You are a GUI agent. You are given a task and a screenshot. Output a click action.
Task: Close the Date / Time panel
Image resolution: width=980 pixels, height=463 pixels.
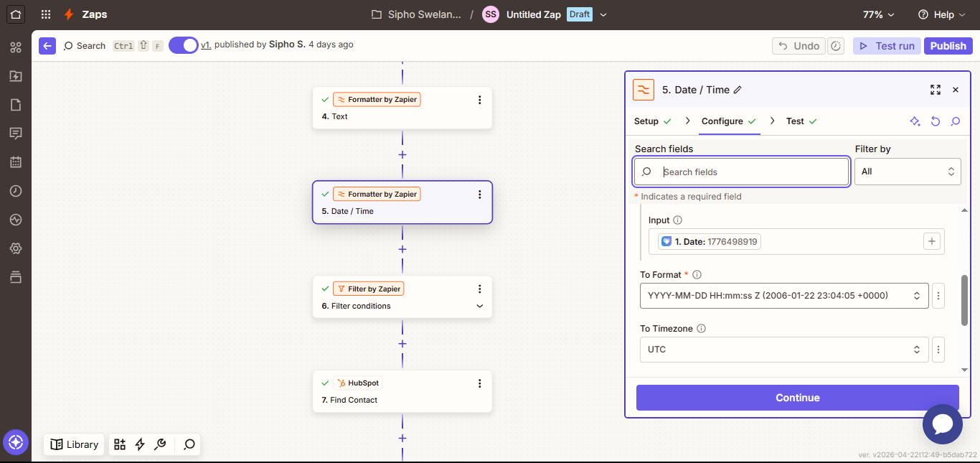956,90
